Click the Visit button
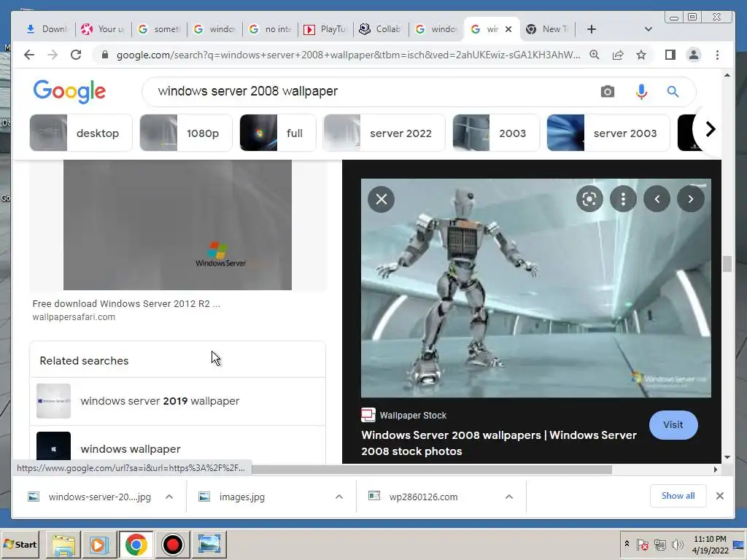 (673, 425)
